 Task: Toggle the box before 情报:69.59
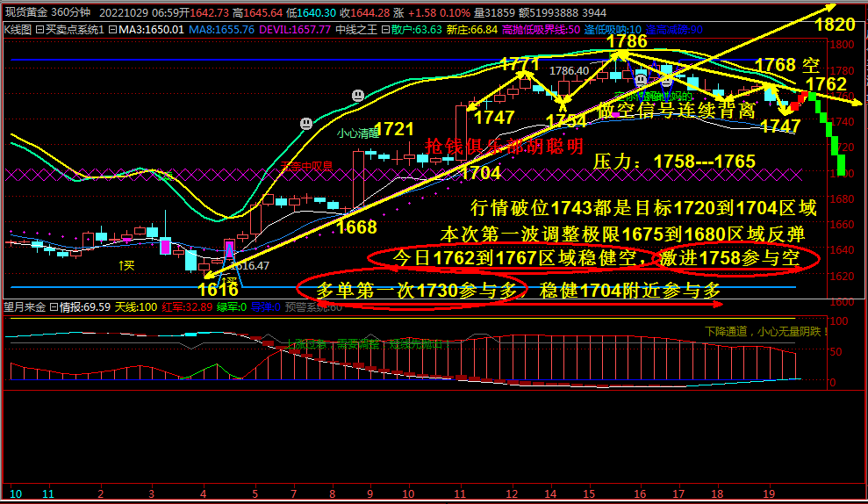pos(54,306)
